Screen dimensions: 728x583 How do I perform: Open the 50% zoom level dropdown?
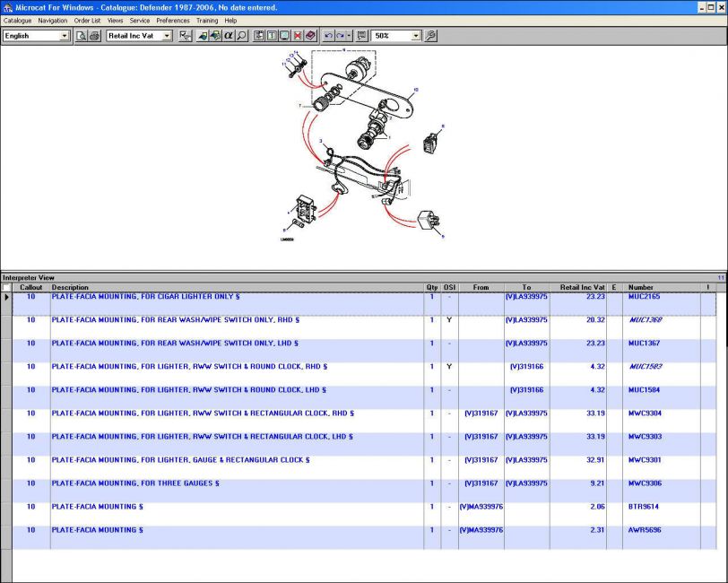click(416, 36)
